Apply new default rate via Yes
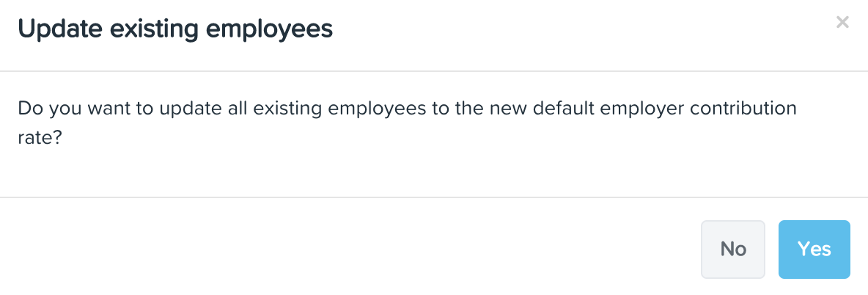The height and width of the screenshot is (295, 868). [814, 249]
